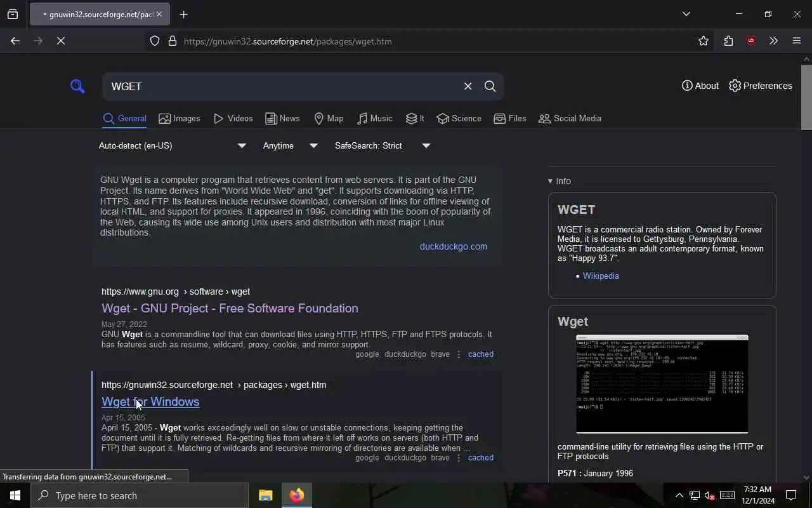Go back to the previous page
Image resolution: width=812 pixels, height=508 pixels.
pyautogui.click(x=15, y=41)
